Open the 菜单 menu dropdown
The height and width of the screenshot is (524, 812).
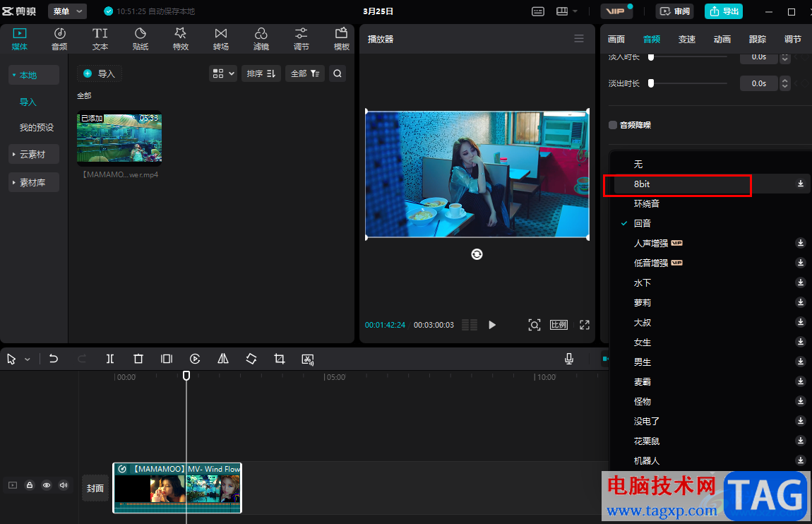click(67, 11)
